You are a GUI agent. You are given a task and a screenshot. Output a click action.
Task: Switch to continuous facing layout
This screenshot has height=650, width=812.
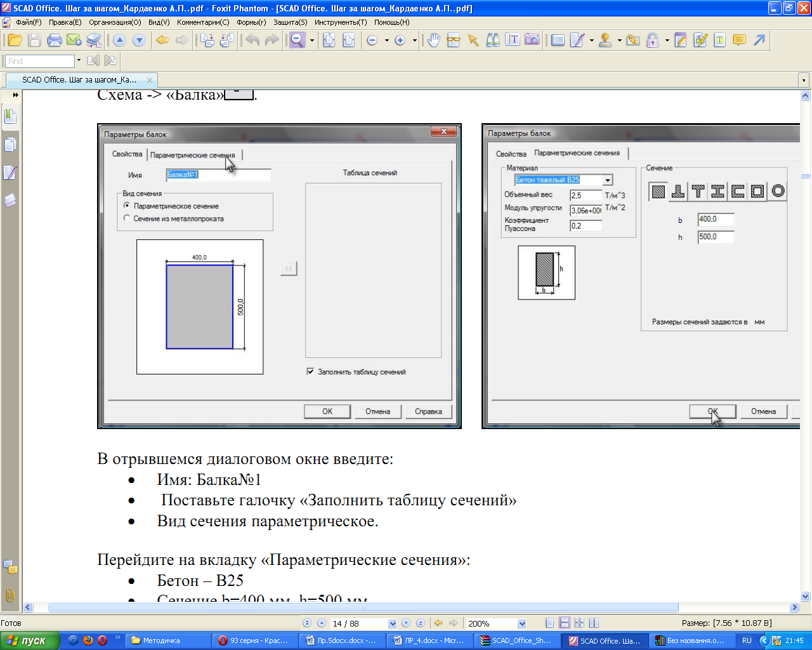(x=594, y=623)
